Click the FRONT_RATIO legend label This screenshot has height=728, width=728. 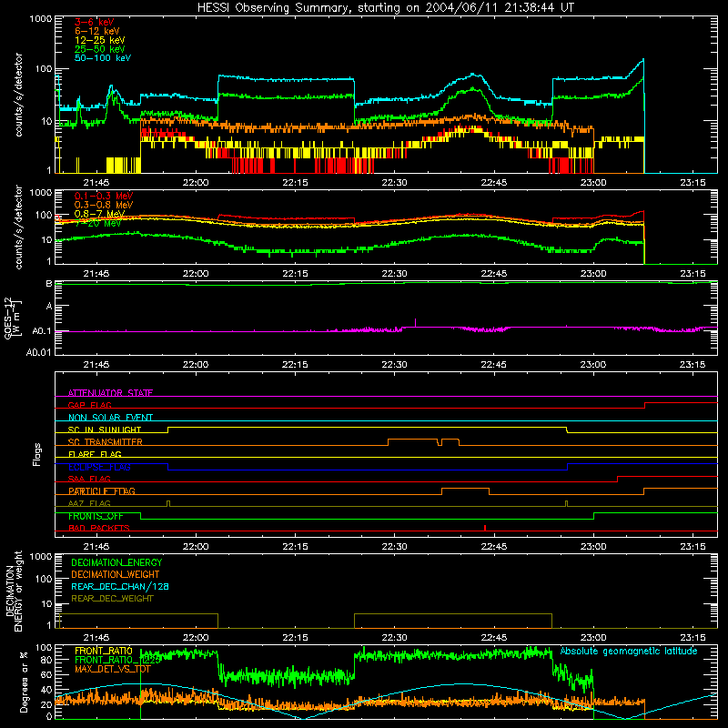pyautogui.click(x=104, y=651)
